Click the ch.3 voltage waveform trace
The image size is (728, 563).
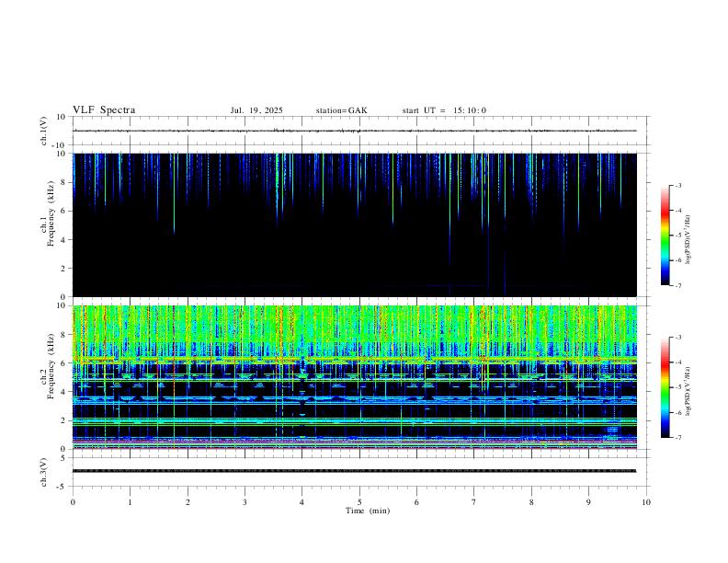[x=354, y=471]
